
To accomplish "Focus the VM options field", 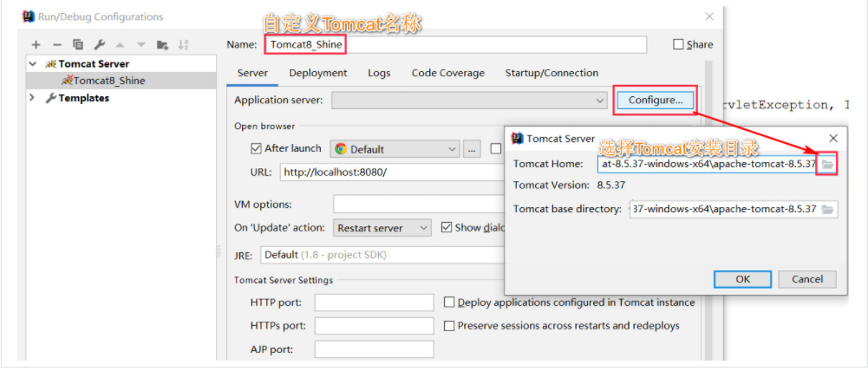I will (x=419, y=205).
